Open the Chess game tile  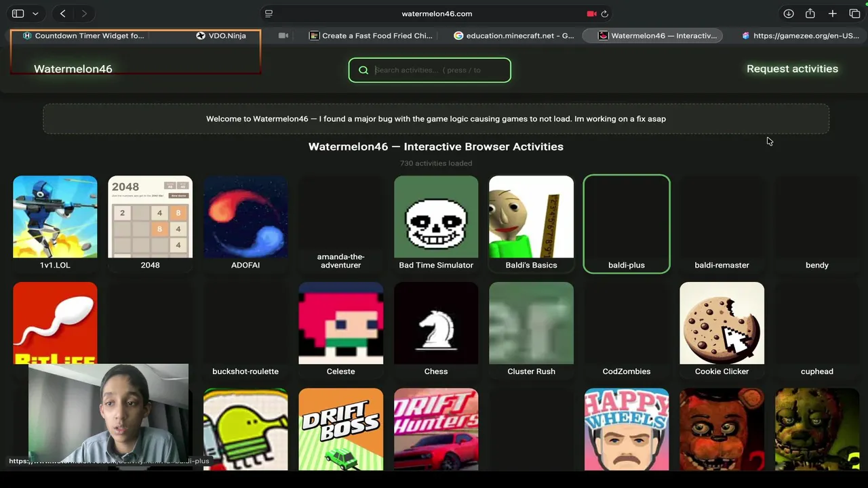tap(436, 330)
